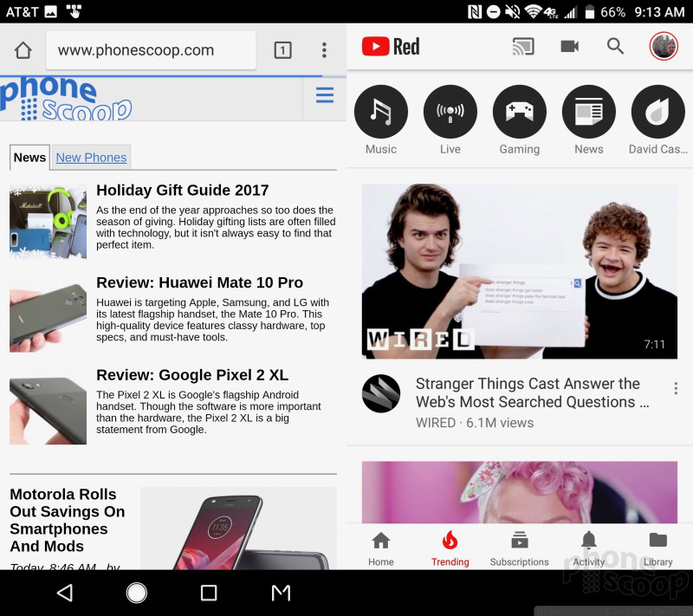Open the WIRED channel avatar
Viewport: 693px width, 616px height.
tap(381, 393)
